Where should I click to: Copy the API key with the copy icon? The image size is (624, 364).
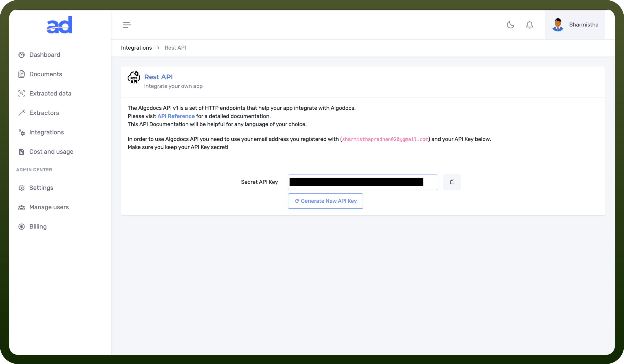coord(452,182)
